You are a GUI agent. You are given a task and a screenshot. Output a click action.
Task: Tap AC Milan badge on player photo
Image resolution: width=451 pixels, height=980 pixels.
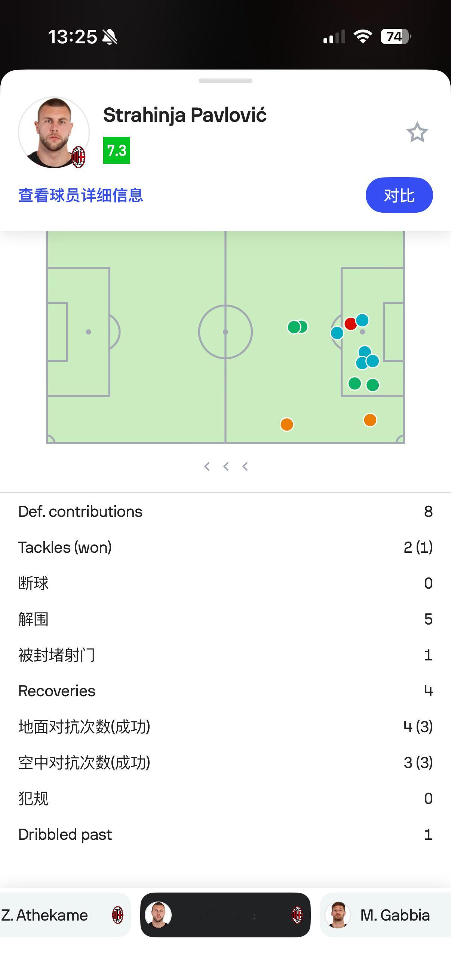(79, 157)
